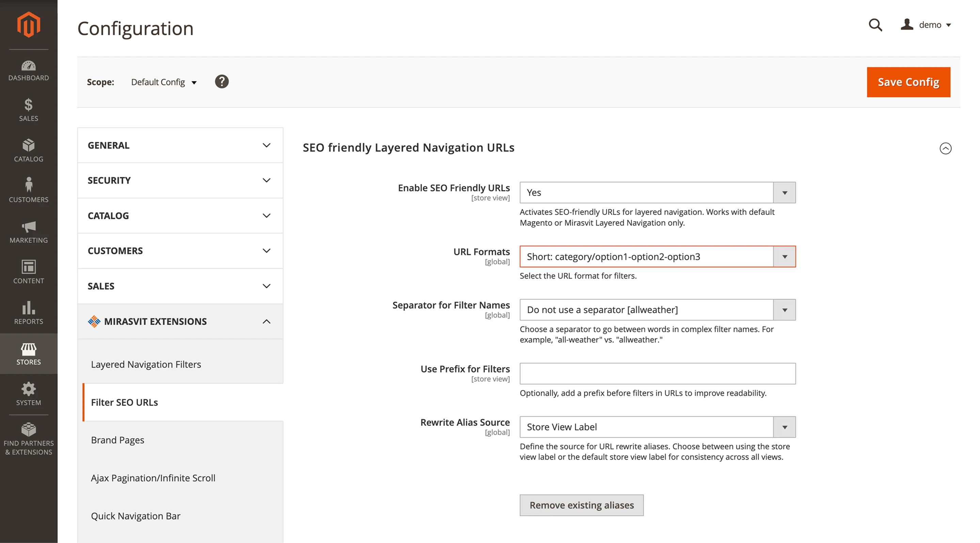Click the Save Config button
This screenshot has width=980, height=543.
pyautogui.click(x=908, y=82)
